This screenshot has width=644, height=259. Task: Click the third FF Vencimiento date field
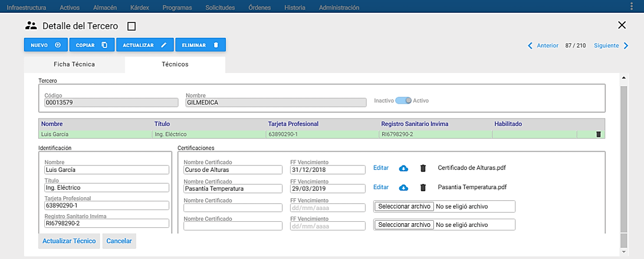(x=328, y=207)
